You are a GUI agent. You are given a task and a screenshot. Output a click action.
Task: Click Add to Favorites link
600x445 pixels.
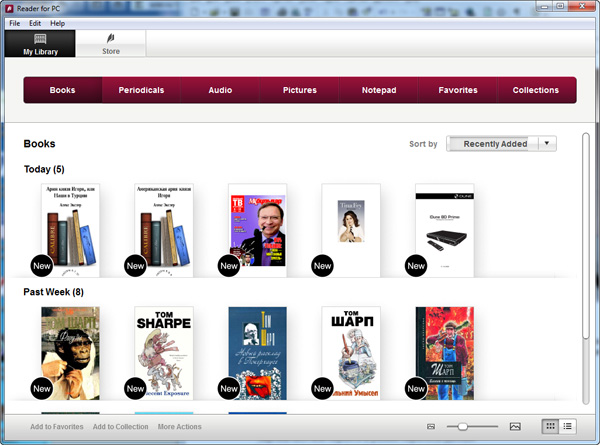pyautogui.click(x=57, y=427)
